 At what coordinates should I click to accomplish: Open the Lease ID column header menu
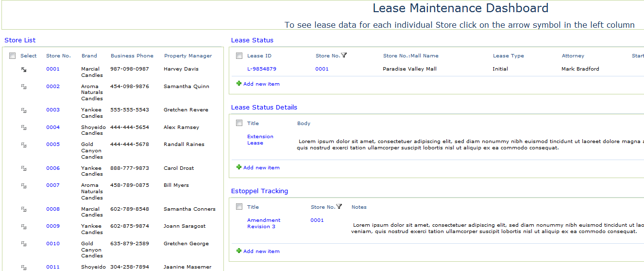(259, 56)
